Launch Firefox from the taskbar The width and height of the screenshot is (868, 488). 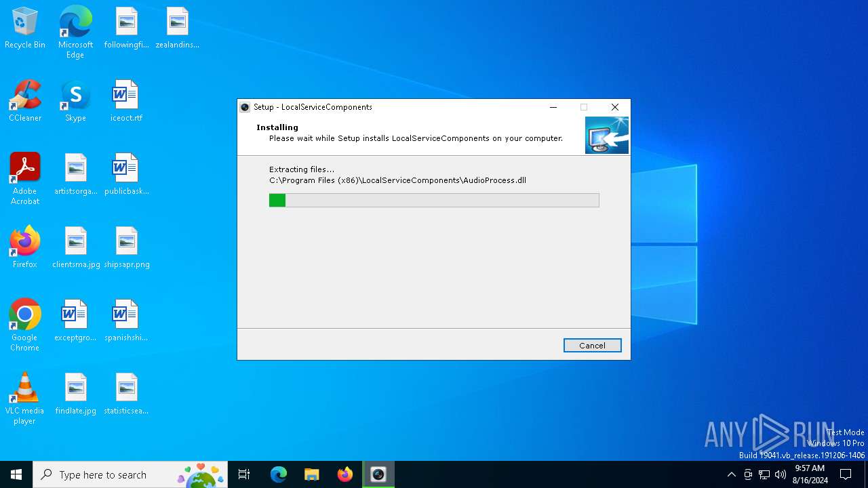point(345,474)
